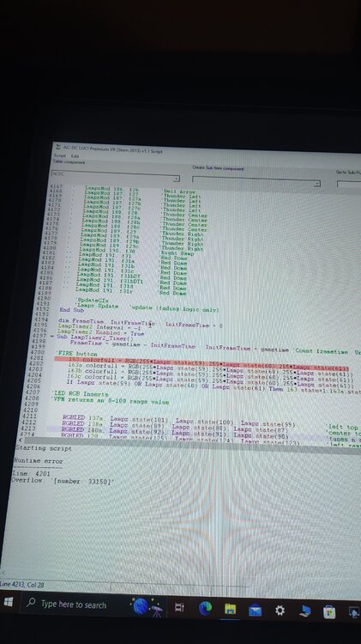Open the globe and telescope search highlight
Image resolution: width=361 pixels, height=644 pixels.
(147, 606)
